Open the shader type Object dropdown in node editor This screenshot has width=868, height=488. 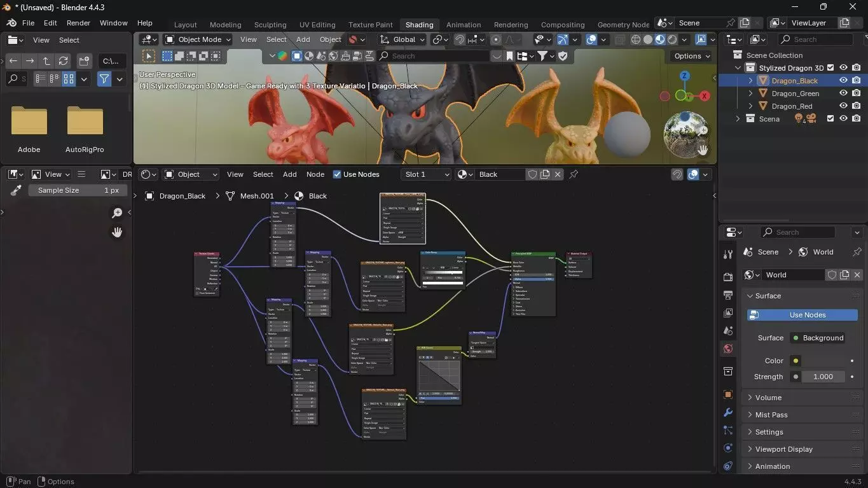[x=190, y=174]
